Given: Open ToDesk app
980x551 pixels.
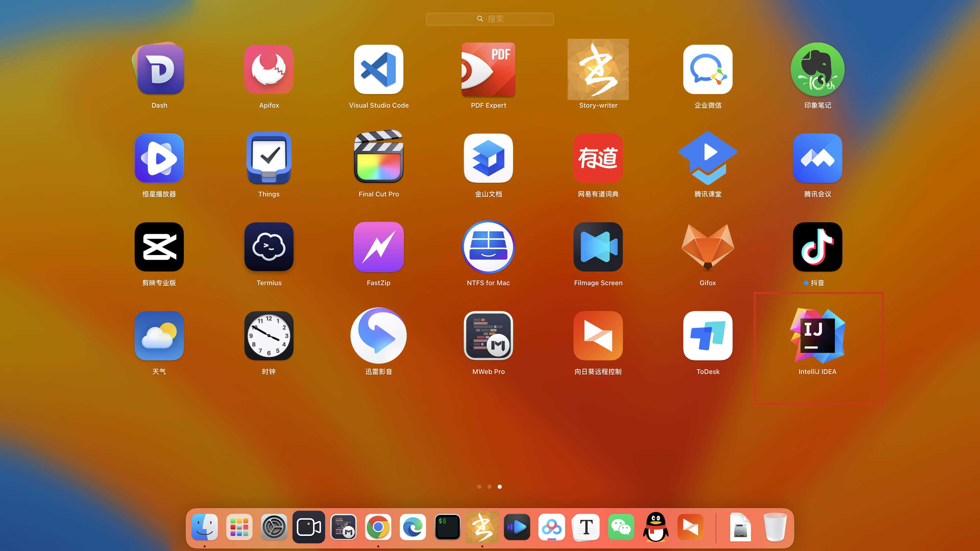Looking at the screenshot, I should pos(708,336).
